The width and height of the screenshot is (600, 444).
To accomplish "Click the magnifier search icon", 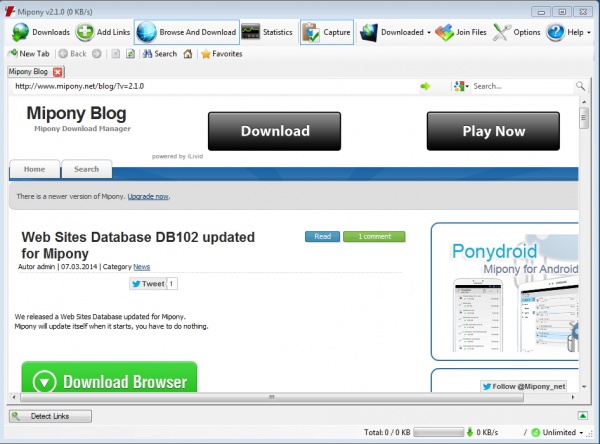I will (x=580, y=86).
